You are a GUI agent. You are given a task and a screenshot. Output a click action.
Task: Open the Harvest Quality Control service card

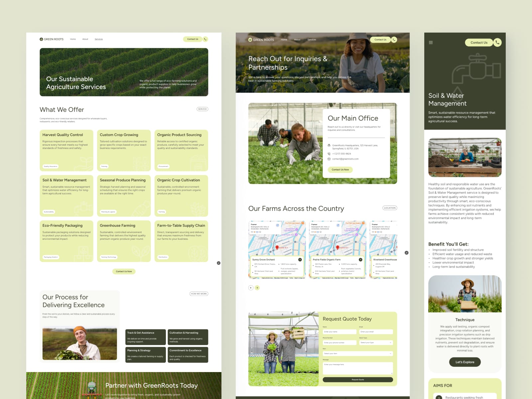click(66, 151)
